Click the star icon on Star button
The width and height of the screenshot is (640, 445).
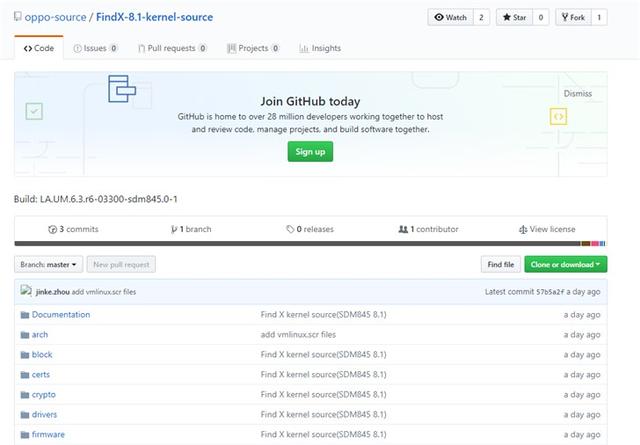pyautogui.click(x=507, y=17)
